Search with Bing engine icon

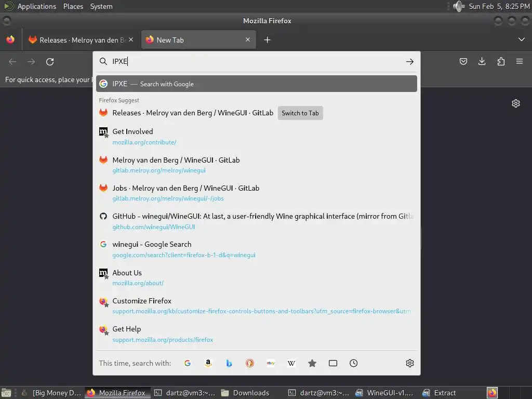pyautogui.click(x=229, y=363)
